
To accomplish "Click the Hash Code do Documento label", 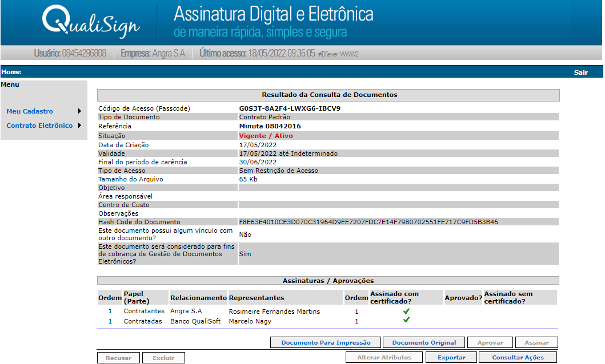I will click(139, 223).
